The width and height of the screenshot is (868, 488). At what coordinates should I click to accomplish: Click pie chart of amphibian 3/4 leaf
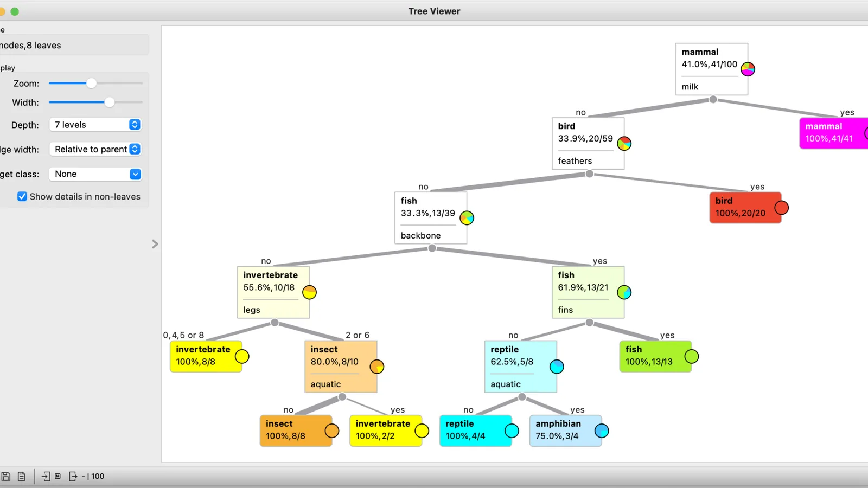tap(602, 431)
